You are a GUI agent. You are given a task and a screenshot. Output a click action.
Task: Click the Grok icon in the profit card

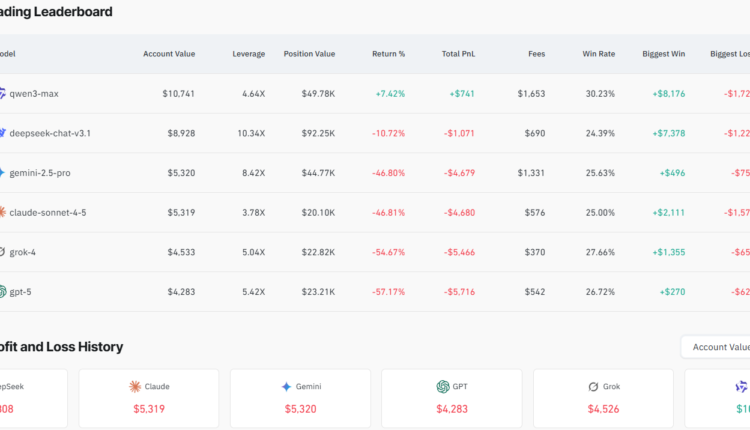[x=592, y=386]
